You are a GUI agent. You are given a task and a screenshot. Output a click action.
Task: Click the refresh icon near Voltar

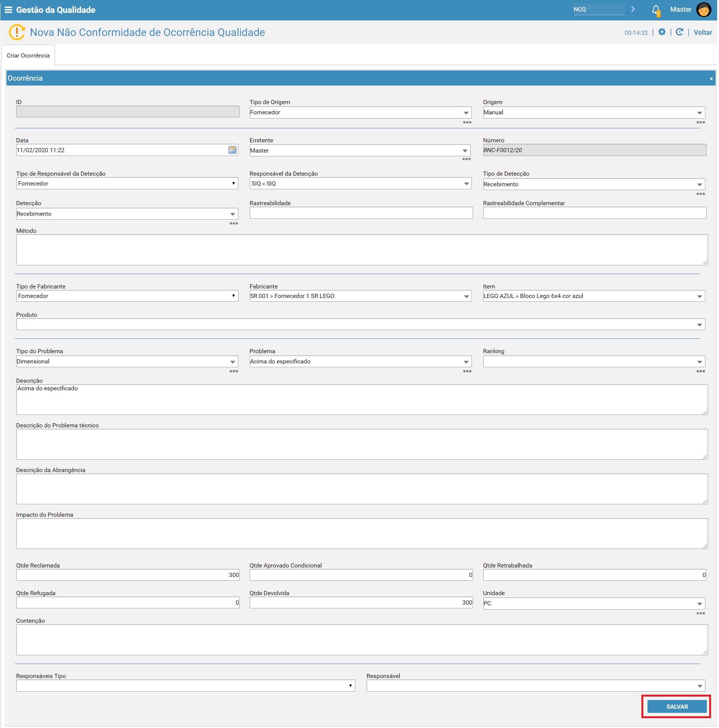(679, 32)
